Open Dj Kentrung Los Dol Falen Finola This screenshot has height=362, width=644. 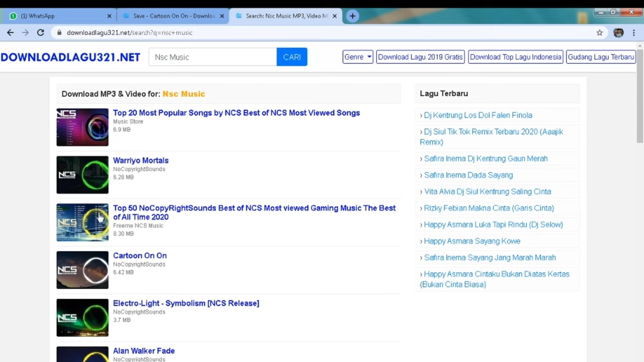click(478, 115)
